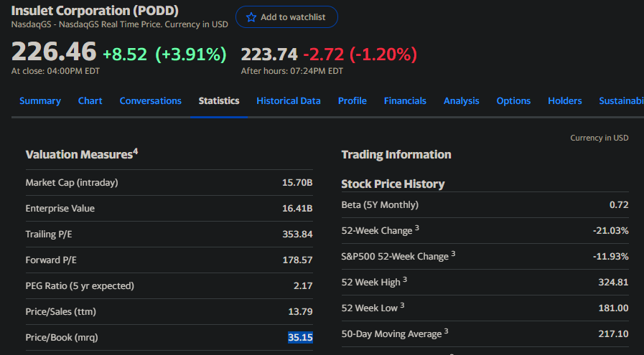Image resolution: width=644 pixels, height=355 pixels.
Task: Click the -21.03% 52-week change value
Action: coord(611,230)
